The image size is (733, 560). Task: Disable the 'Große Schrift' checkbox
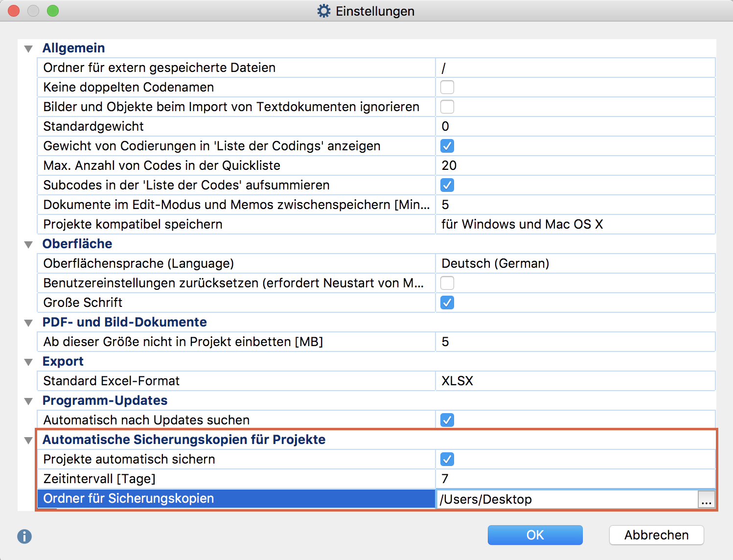click(447, 303)
